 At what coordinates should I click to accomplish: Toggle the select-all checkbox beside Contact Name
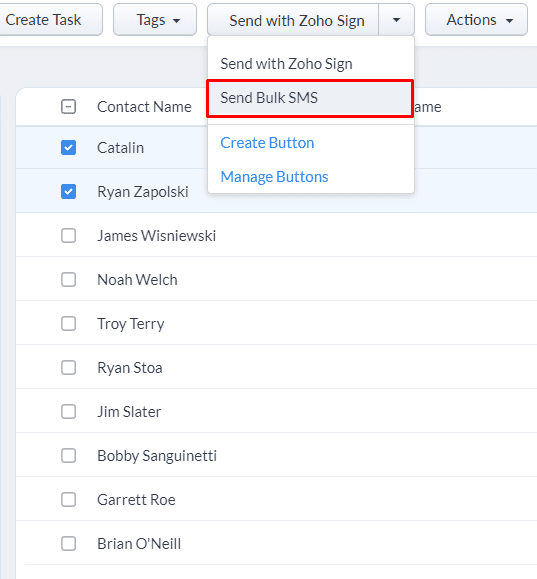coord(68,107)
